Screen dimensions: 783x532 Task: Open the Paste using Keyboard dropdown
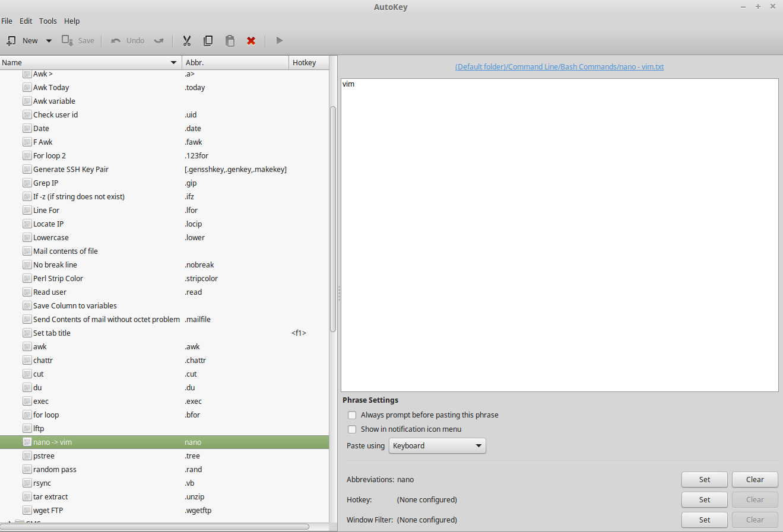(437, 446)
